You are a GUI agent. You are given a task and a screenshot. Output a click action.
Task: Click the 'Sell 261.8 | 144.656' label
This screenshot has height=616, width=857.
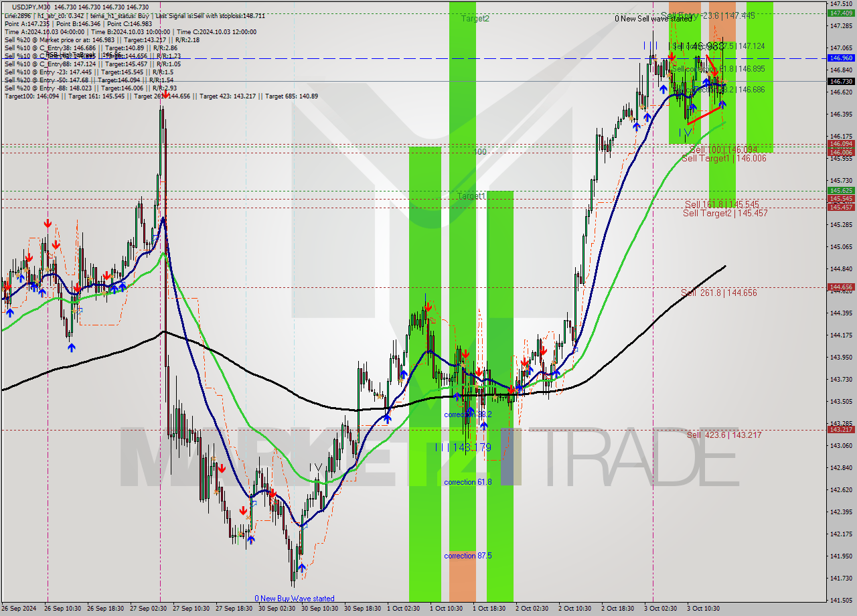[x=719, y=293]
